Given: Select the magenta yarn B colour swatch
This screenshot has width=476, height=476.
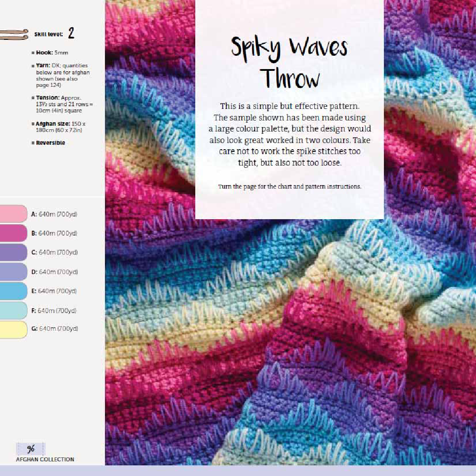Looking at the screenshot, I should (13, 233).
